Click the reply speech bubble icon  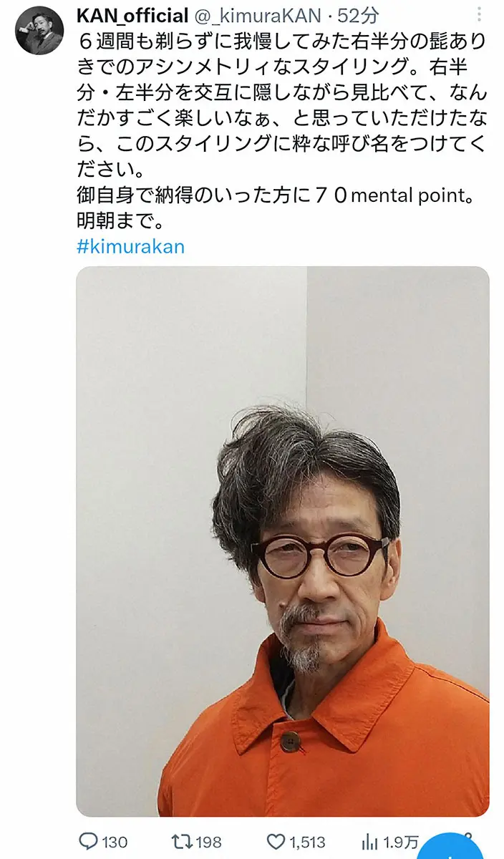point(87,841)
